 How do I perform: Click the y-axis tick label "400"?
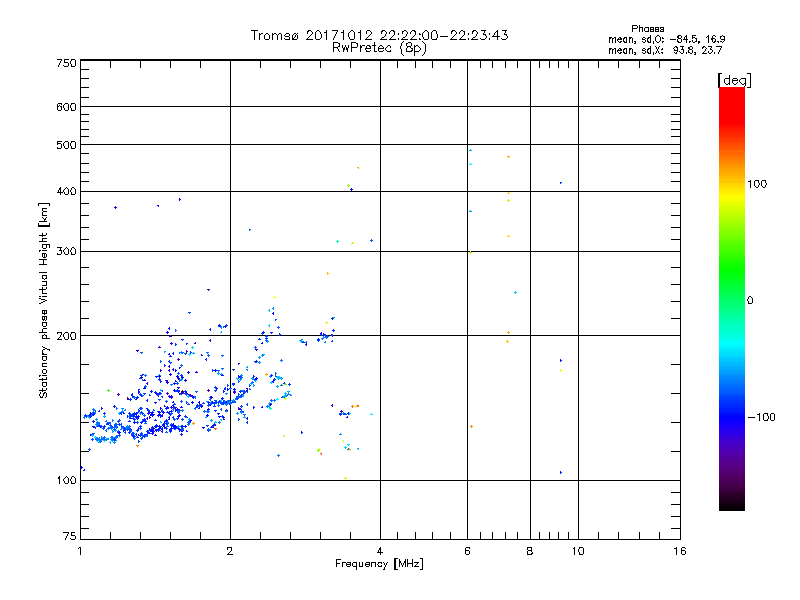66,192
